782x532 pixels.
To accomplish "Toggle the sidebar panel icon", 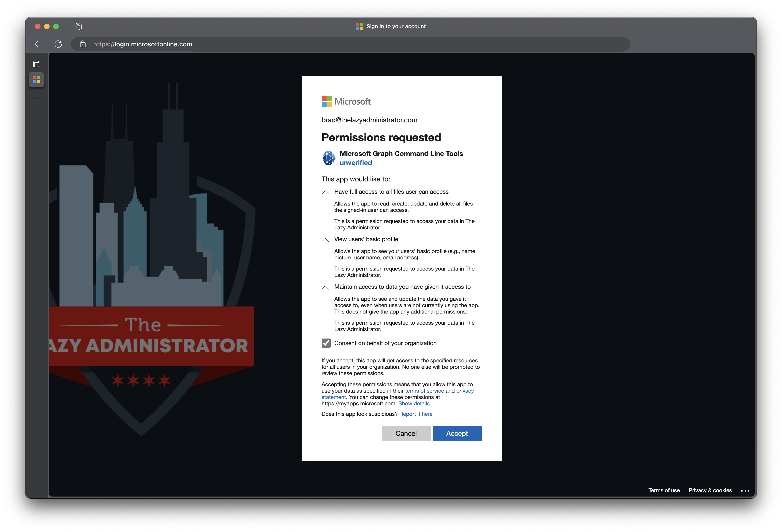I will (36, 64).
